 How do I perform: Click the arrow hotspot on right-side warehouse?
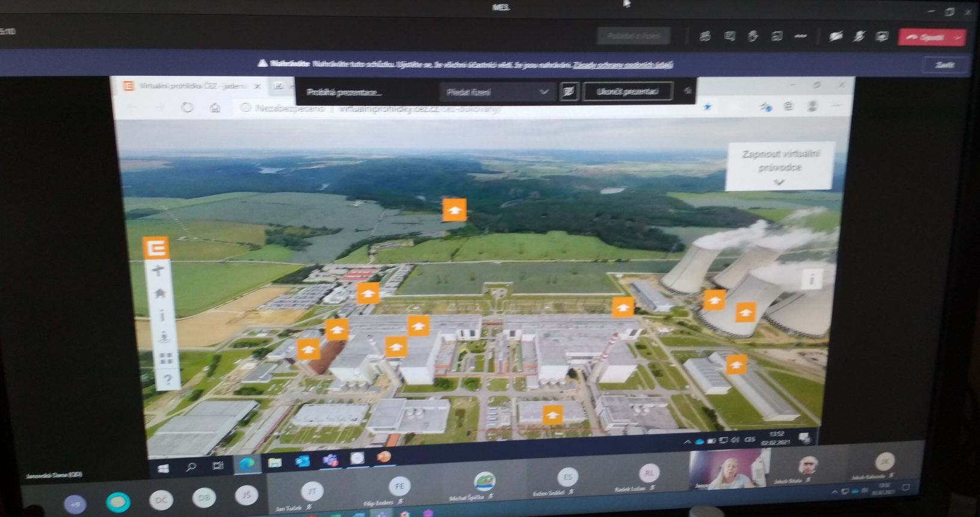point(737,364)
